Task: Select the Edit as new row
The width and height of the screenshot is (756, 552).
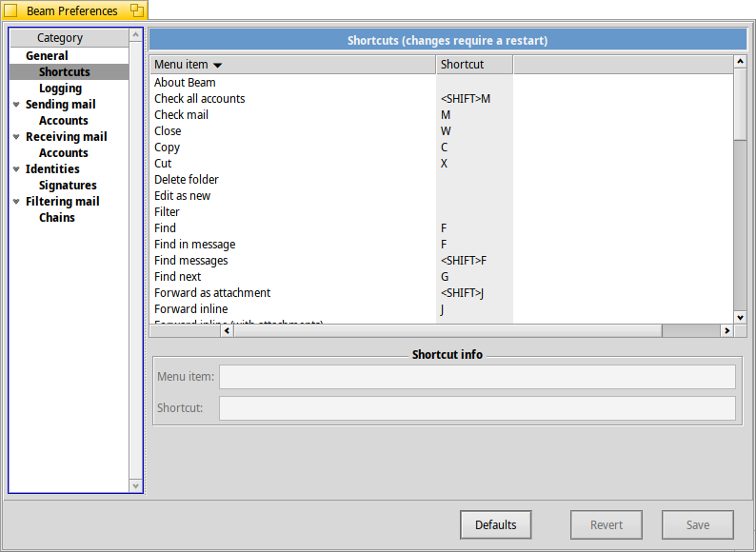Action: tap(442, 196)
